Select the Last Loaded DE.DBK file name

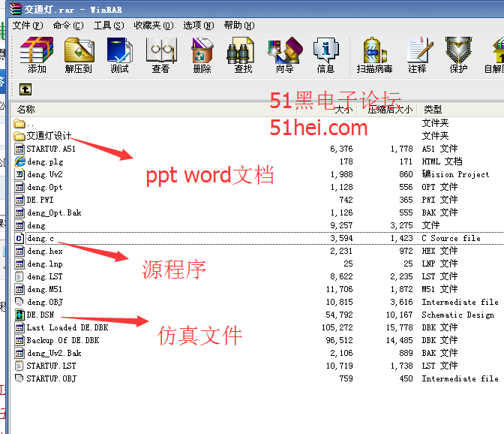(x=67, y=327)
